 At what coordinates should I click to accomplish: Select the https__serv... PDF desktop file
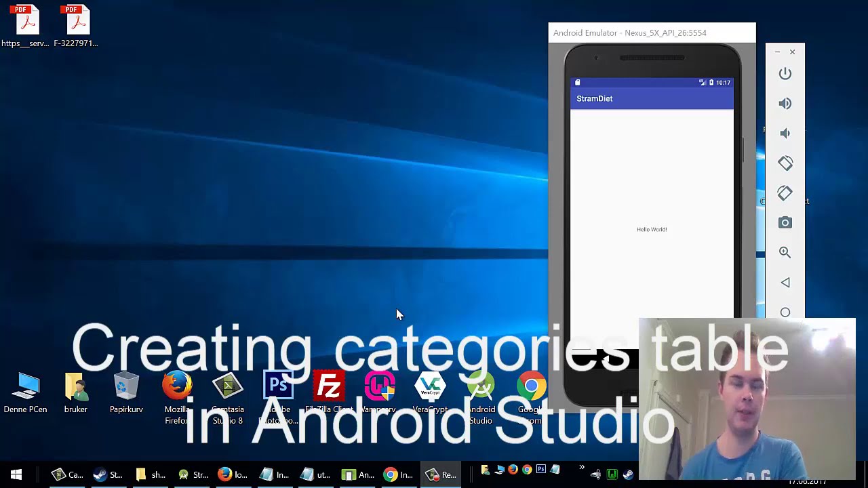[x=25, y=26]
